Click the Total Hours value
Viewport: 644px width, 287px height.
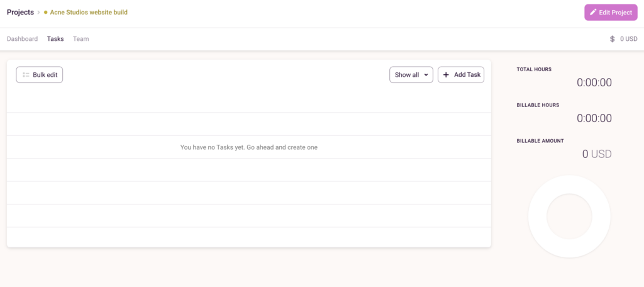[x=594, y=82]
